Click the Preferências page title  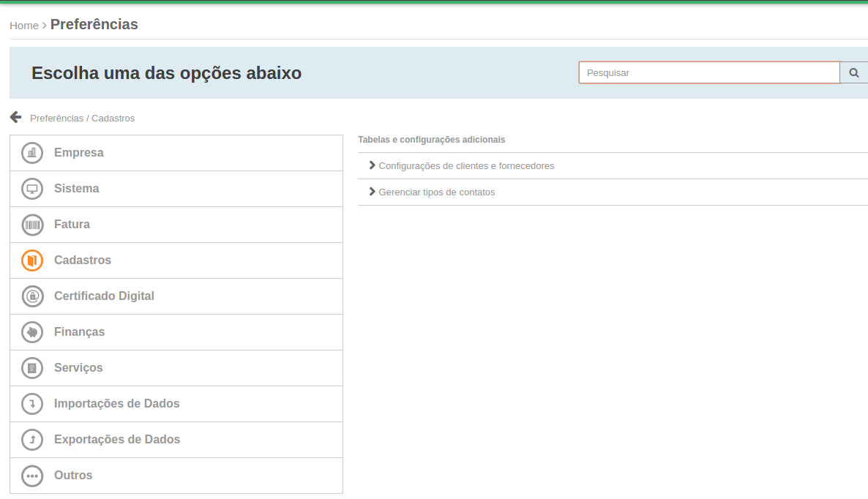[94, 24]
